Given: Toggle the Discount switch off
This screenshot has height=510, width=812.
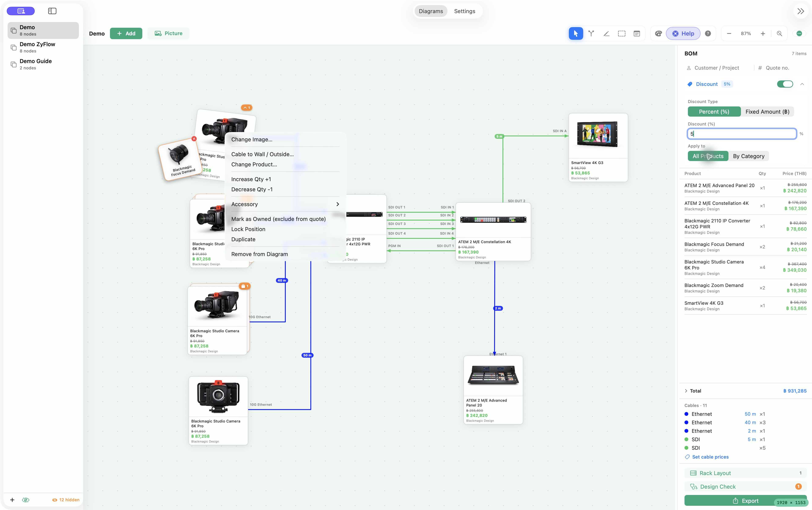Looking at the screenshot, I should pos(785,84).
